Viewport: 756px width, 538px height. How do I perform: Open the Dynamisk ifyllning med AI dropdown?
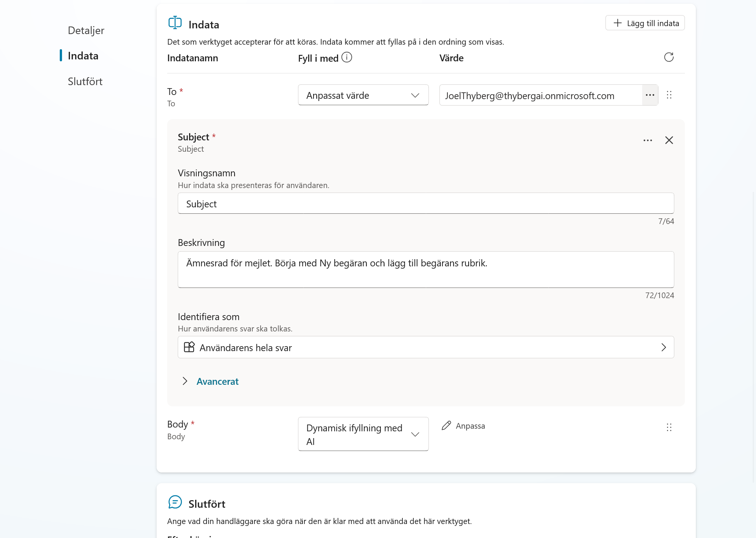pyautogui.click(x=363, y=434)
